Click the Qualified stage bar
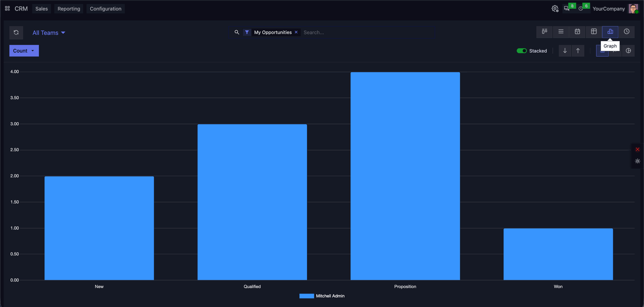This screenshot has height=307, width=644. coord(252,202)
